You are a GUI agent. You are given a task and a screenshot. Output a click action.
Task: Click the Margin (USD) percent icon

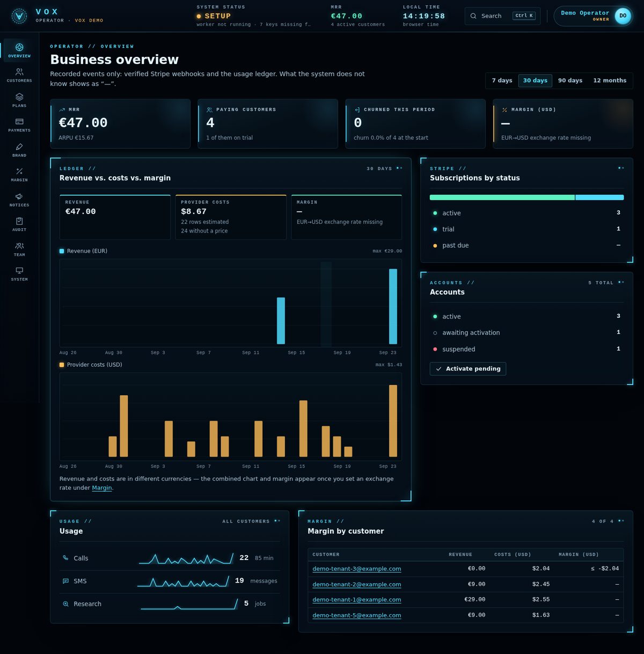(504, 110)
